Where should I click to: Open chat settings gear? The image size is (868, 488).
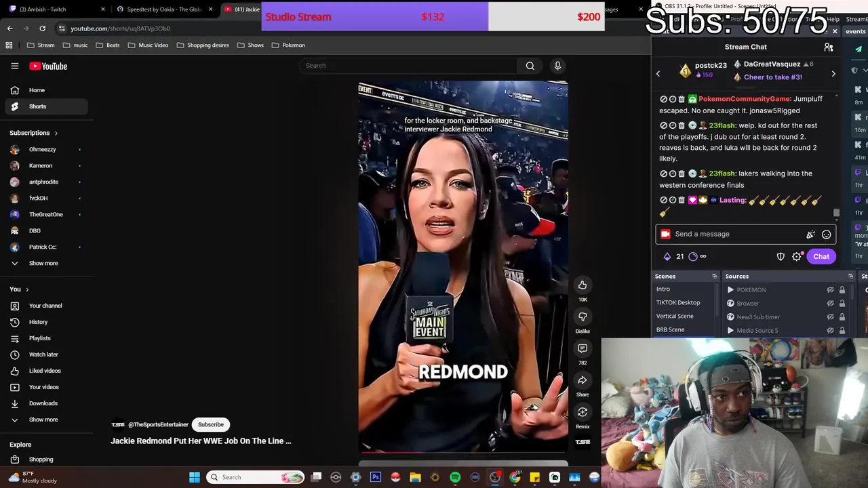(797, 257)
